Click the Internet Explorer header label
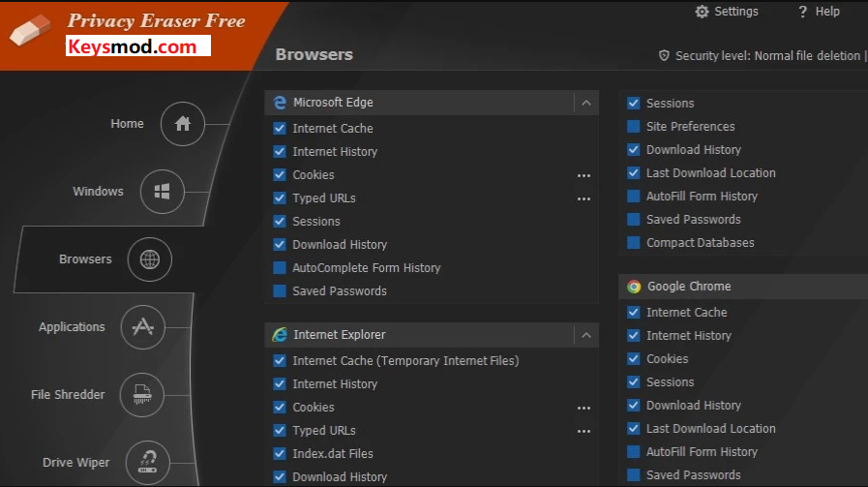The height and width of the screenshot is (487, 868). [340, 335]
